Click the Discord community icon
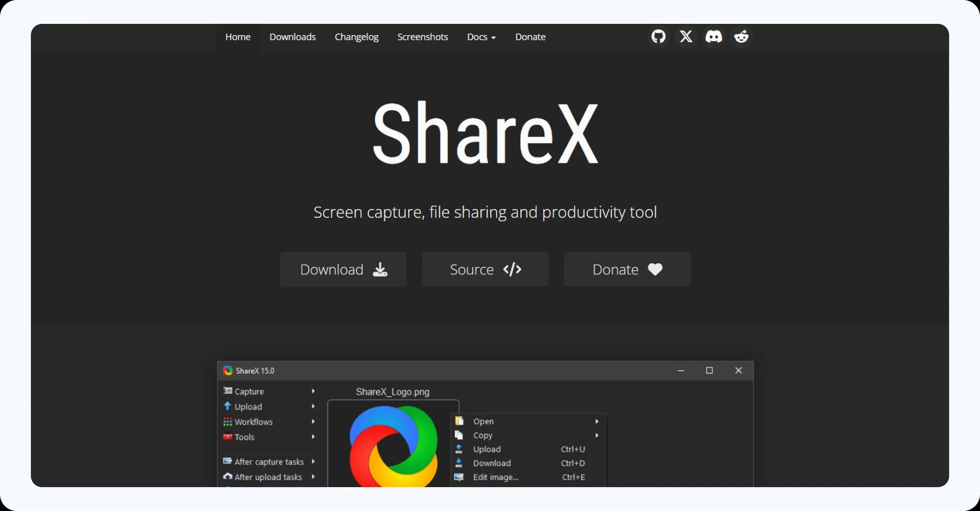The width and height of the screenshot is (980, 511). (713, 36)
